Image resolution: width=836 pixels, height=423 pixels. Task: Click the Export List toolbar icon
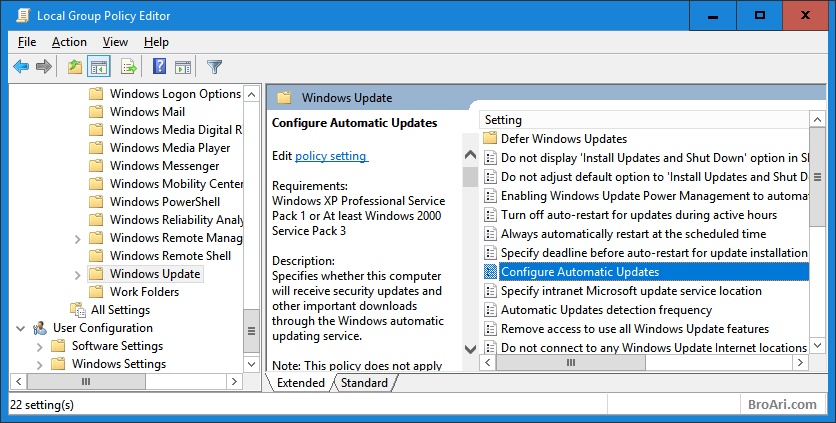(x=128, y=67)
